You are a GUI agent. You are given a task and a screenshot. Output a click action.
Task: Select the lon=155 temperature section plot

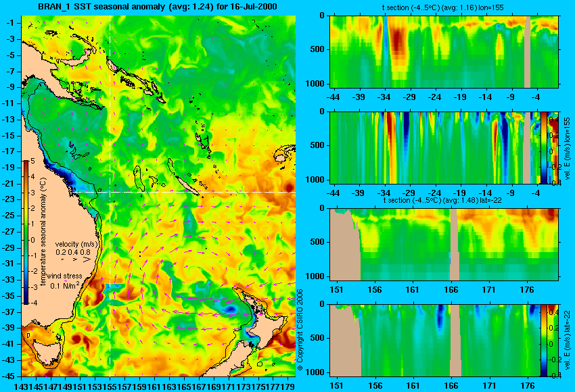tap(444, 51)
